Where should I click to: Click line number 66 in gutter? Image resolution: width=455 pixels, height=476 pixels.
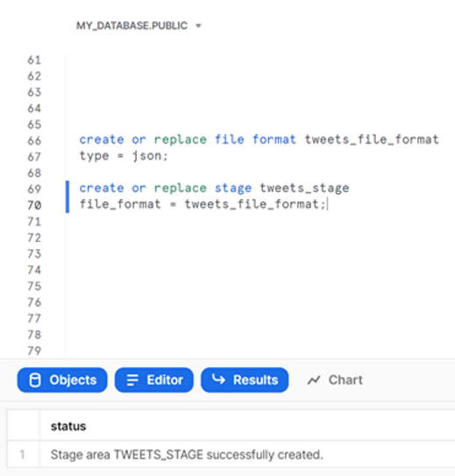34,140
